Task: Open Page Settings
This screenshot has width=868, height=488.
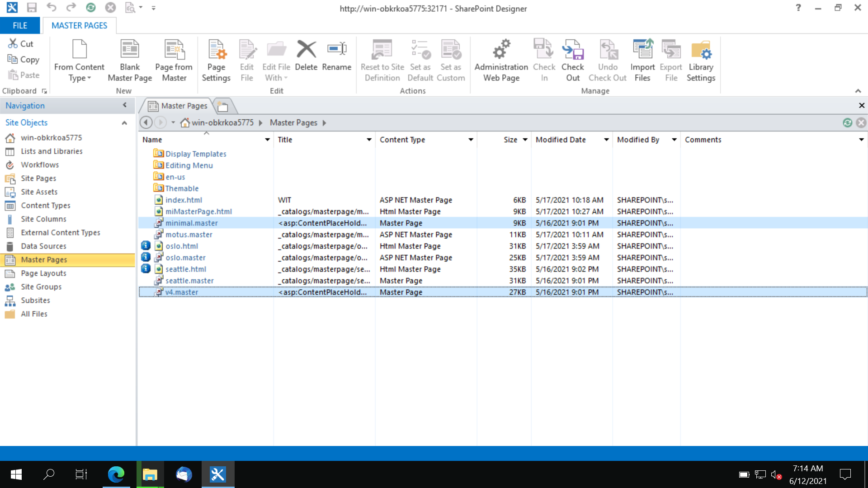Action: (216, 61)
